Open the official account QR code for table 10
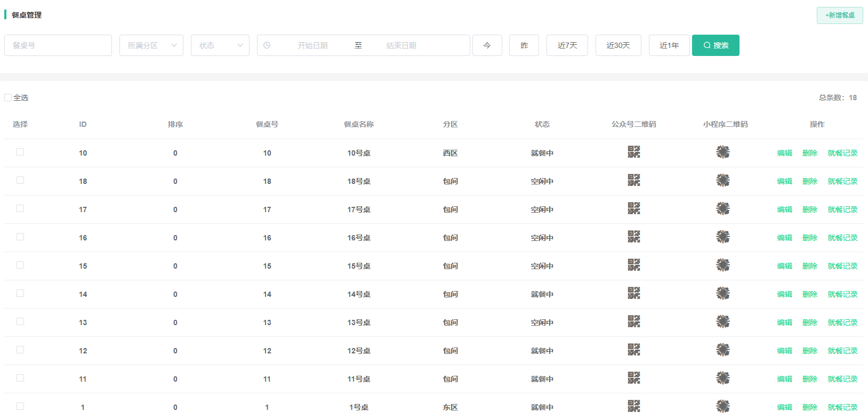 [x=633, y=152]
